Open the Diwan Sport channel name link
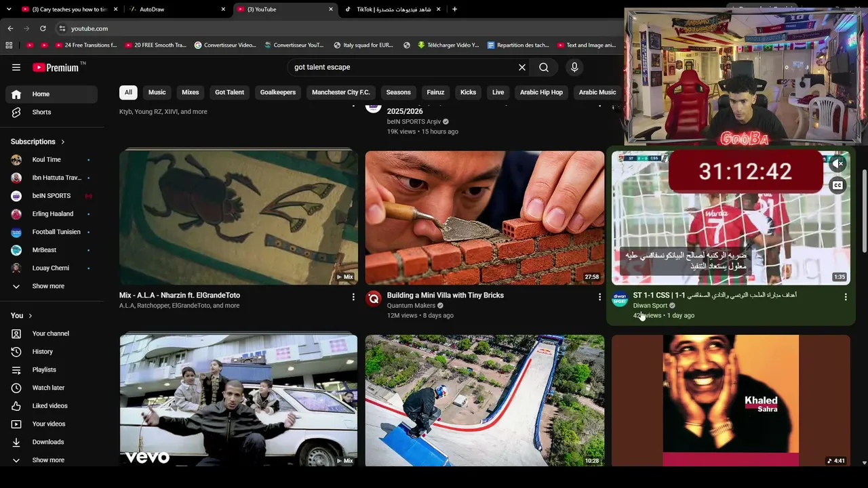This screenshot has width=868, height=488. [x=650, y=306]
